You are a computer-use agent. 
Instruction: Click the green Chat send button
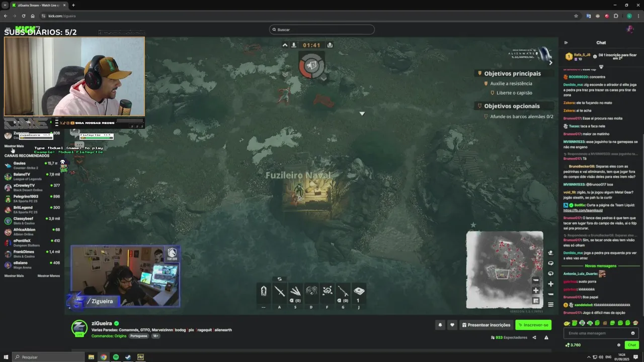click(x=631, y=345)
